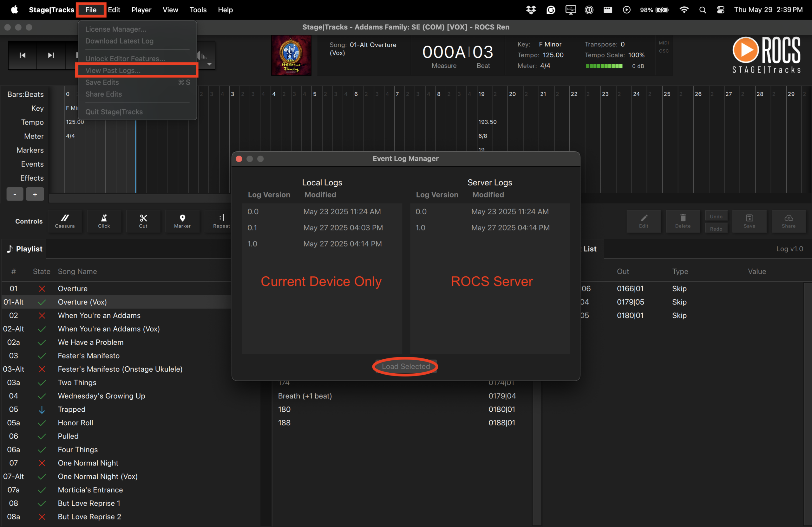Select local log version 0.1

tap(322, 228)
